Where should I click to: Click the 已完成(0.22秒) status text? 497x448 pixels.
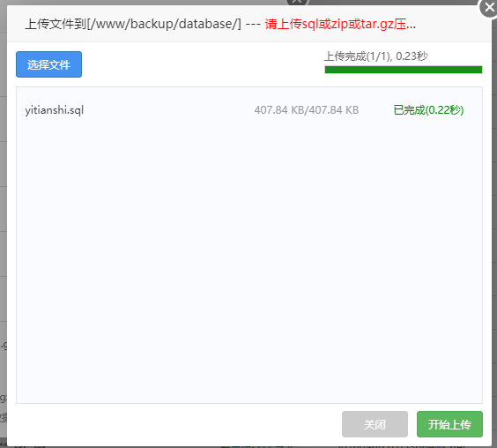(x=428, y=110)
